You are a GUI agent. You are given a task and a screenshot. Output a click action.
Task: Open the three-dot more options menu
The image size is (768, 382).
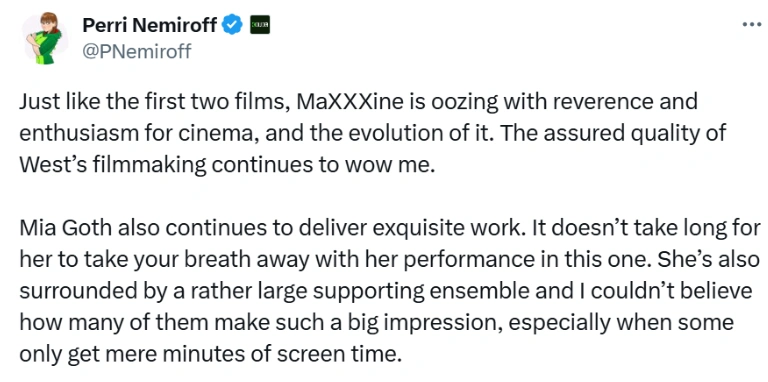[x=751, y=24]
